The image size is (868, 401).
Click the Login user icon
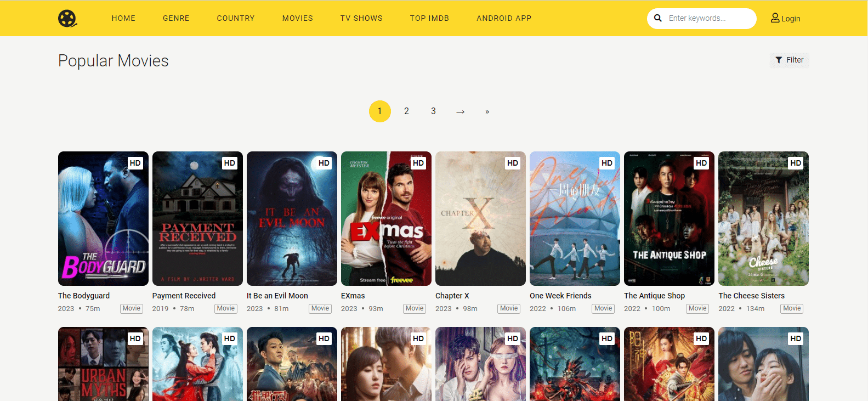click(x=775, y=18)
